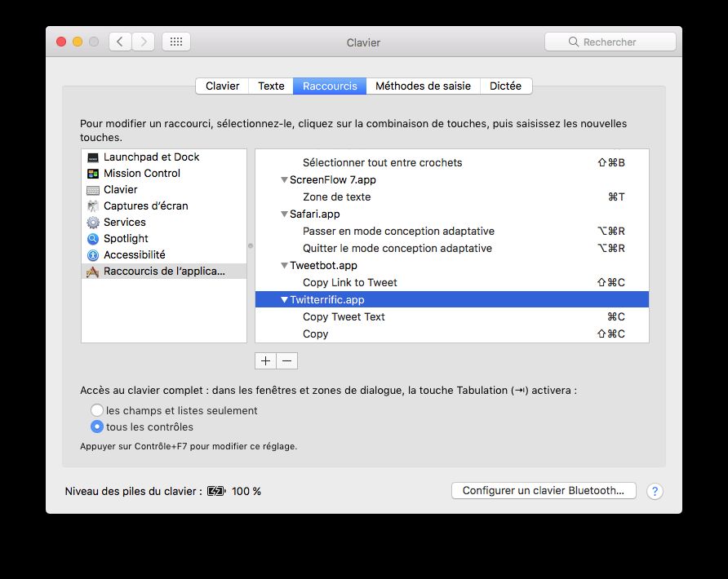Click the Raccourcis de l'application icon
This screenshot has height=579, width=728.
93,272
